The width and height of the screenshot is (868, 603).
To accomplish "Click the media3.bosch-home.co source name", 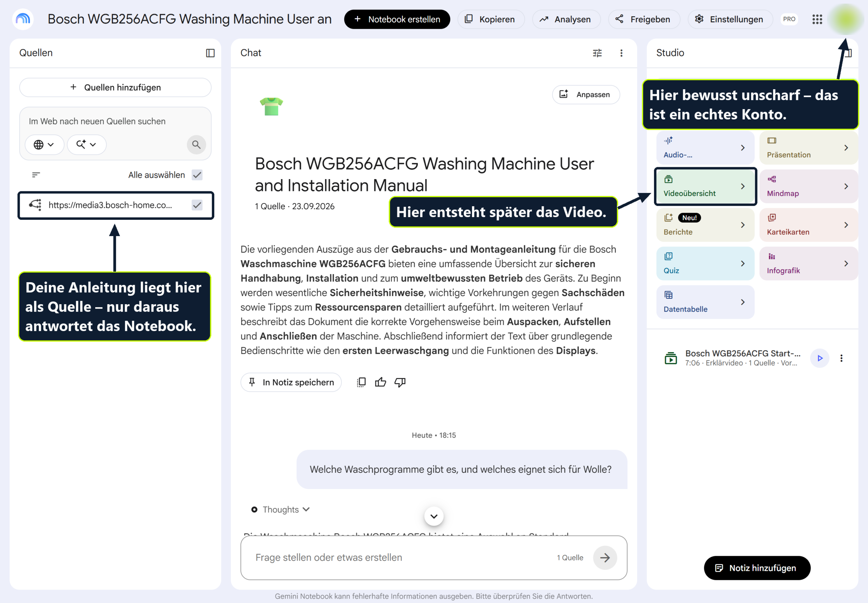I will point(110,205).
